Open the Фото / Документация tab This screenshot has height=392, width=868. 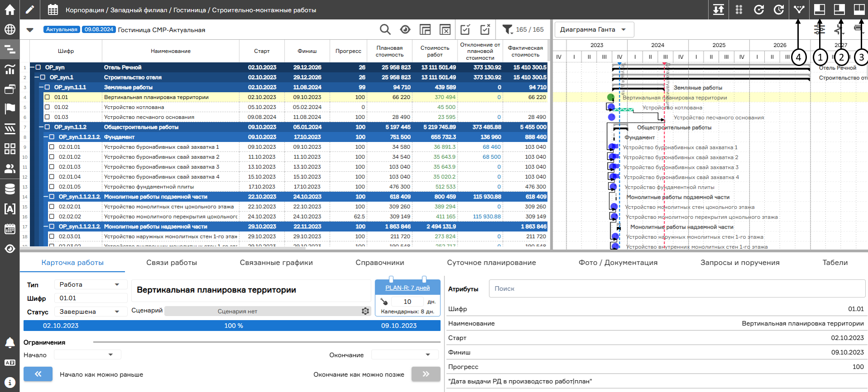[618, 263]
